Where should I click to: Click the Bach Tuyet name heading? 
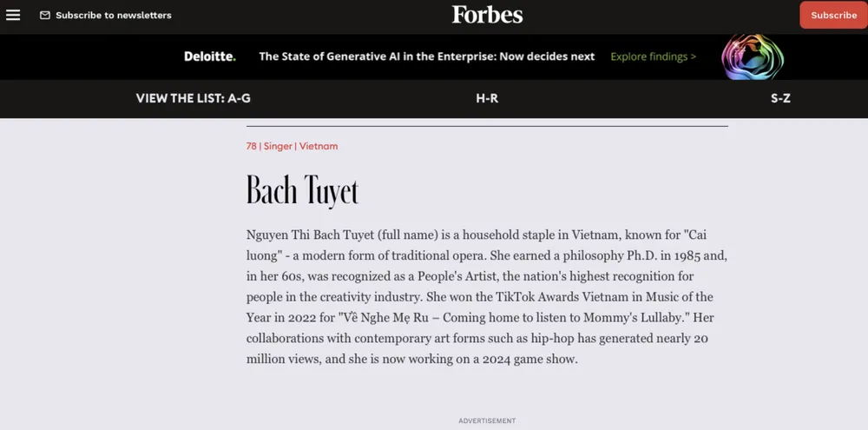[x=302, y=190]
